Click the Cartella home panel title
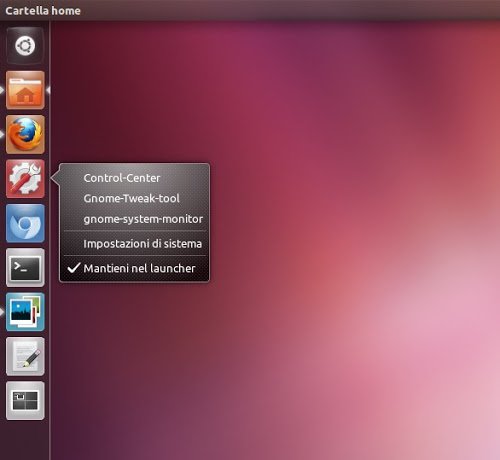The image size is (500, 460). [x=43, y=11]
